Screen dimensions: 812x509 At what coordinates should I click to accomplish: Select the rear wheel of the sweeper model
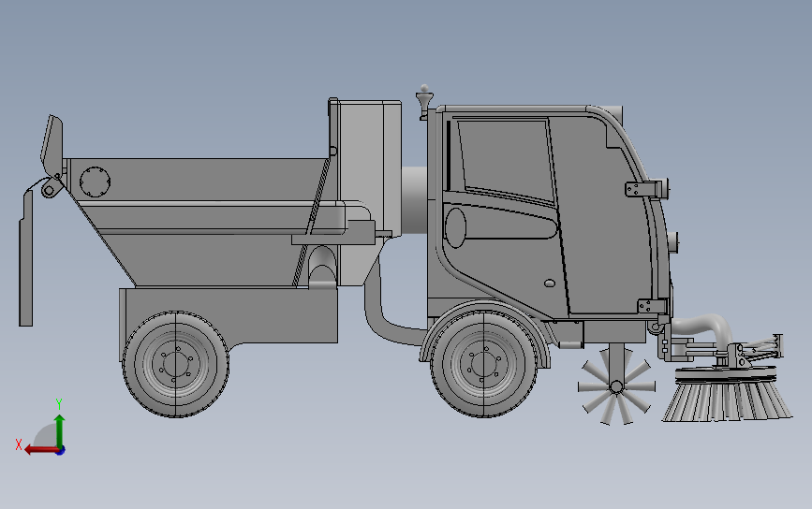coord(175,364)
